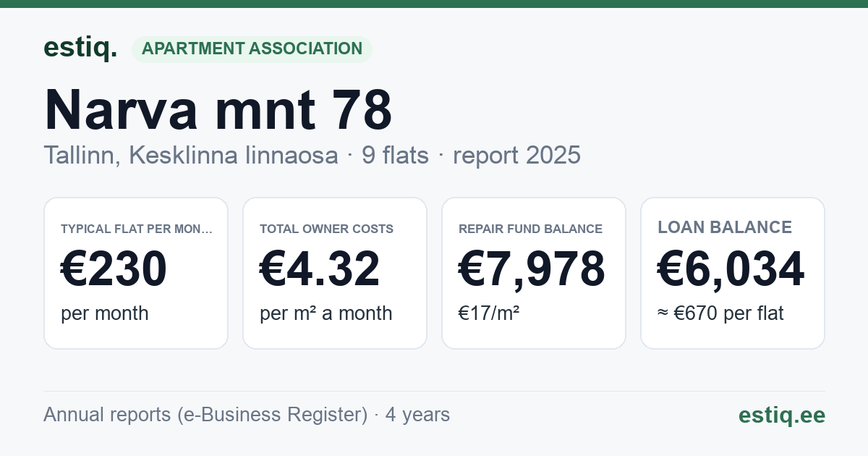The image size is (868, 456).
Task: Click the €230 value
Action: click(x=114, y=269)
